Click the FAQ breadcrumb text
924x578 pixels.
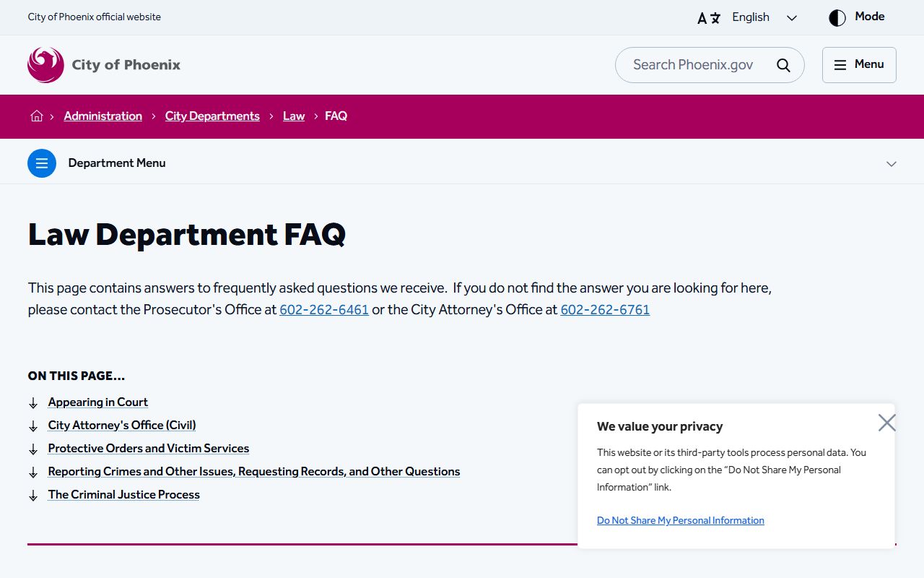pyautogui.click(x=336, y=116)
